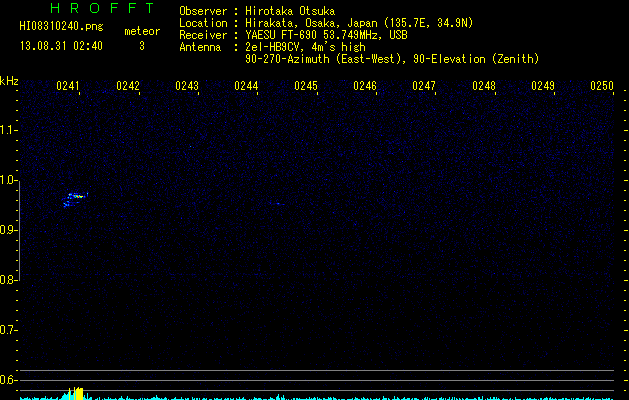
Task: Click the 0245 time marker
Action: 306,86
